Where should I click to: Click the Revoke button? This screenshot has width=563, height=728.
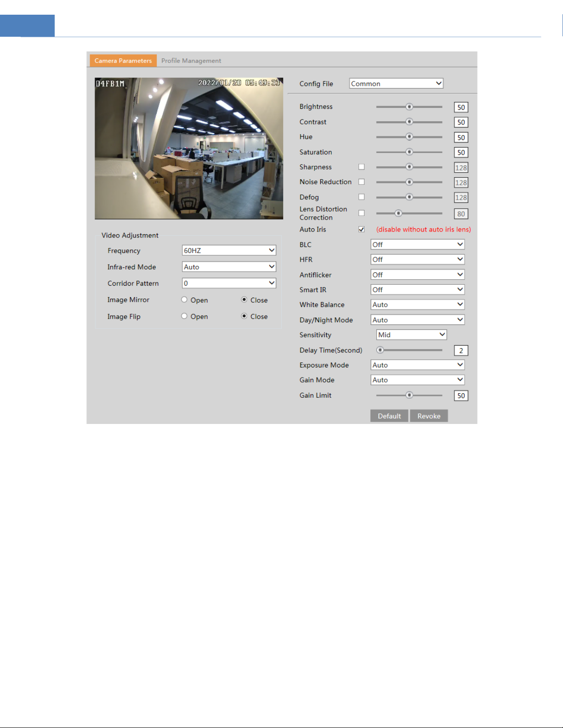[x=429, y=416]
